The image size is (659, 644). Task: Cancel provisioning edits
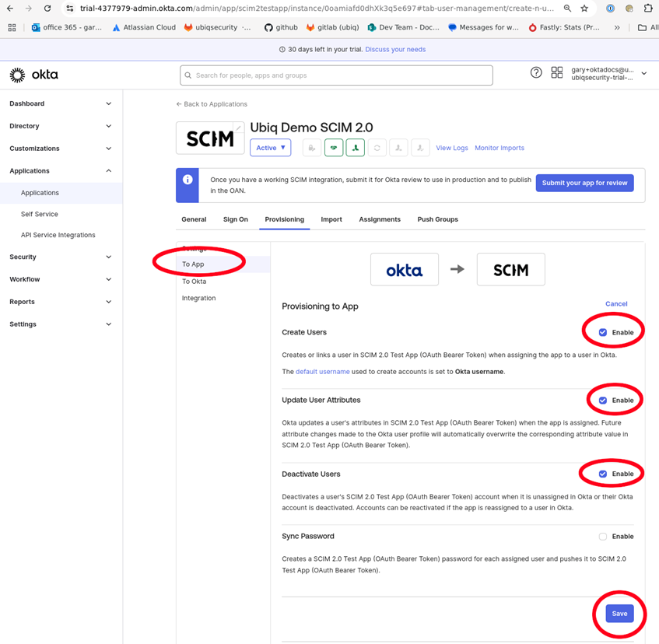pyautogui.click(x=616, y=304)
